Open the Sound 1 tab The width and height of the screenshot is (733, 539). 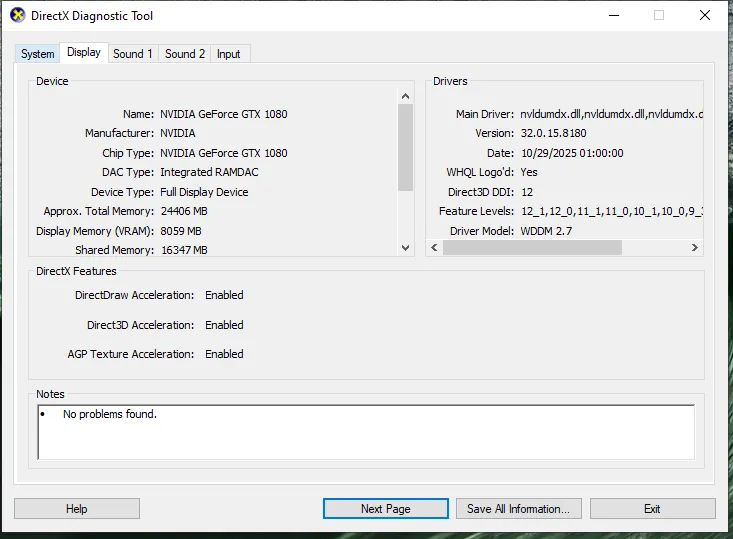[132, 54]
